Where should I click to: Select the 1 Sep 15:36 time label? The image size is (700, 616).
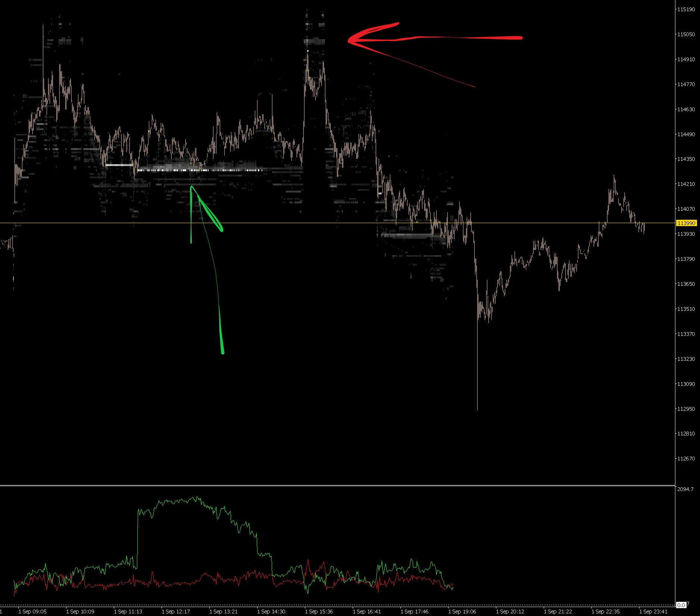coord(319,612)
